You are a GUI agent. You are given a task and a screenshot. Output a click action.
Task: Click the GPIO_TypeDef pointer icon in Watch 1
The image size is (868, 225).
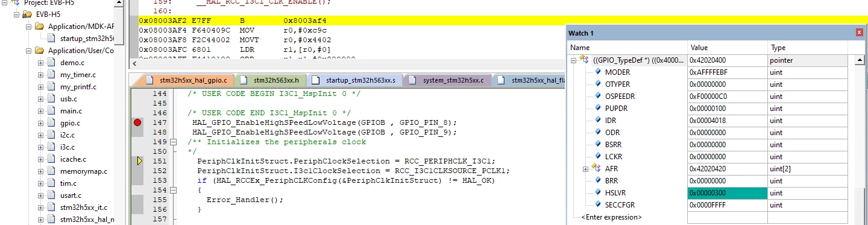[584, 60]
